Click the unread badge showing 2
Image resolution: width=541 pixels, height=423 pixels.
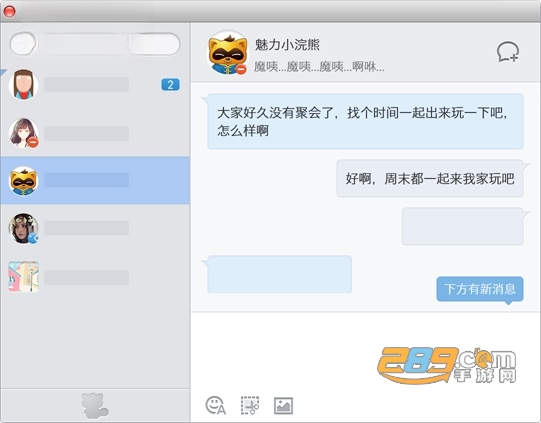pyautogui.click(x=170, y=85)
